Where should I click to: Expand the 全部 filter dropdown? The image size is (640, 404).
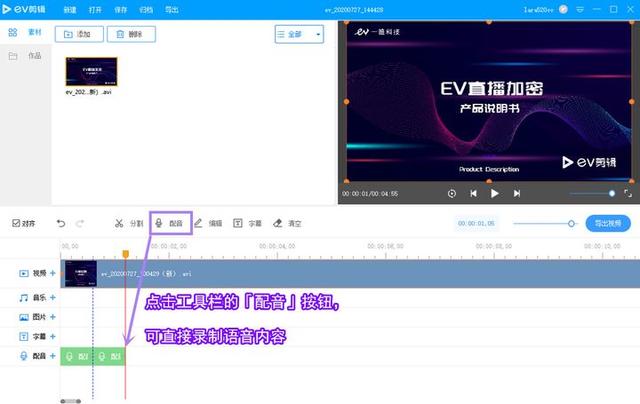(299, 34)
